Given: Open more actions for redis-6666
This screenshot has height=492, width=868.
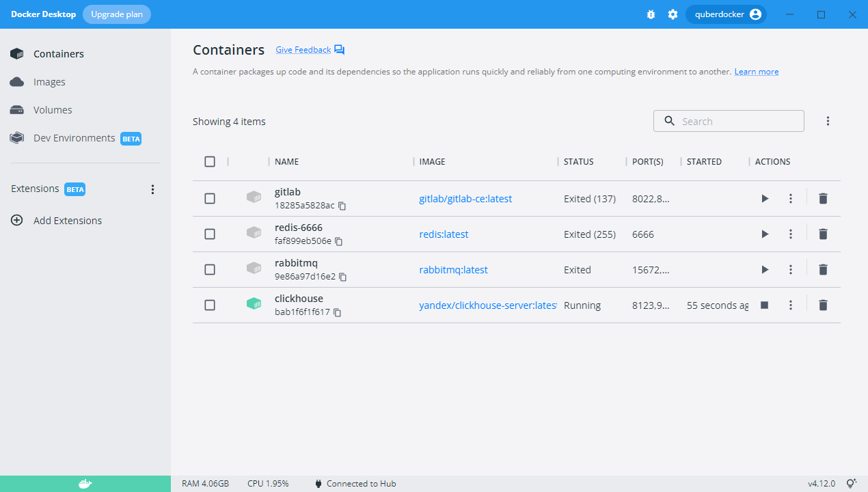Looking at the screenshot, I should coord(791,234).
